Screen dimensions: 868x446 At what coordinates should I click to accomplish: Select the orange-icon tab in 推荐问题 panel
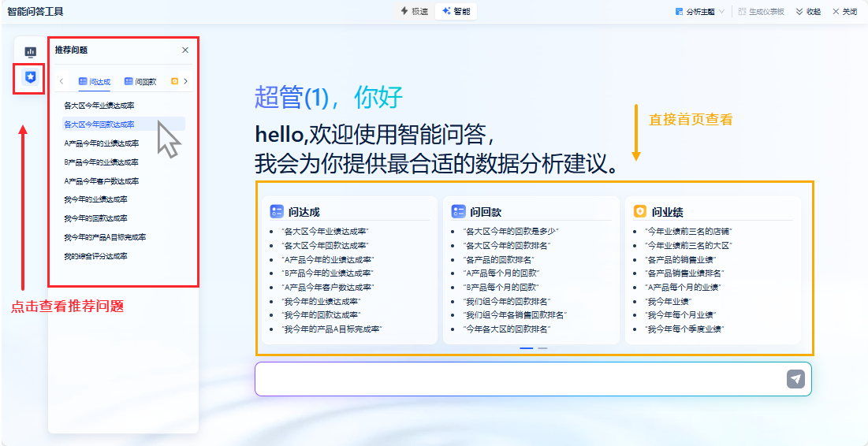point(174,81)
